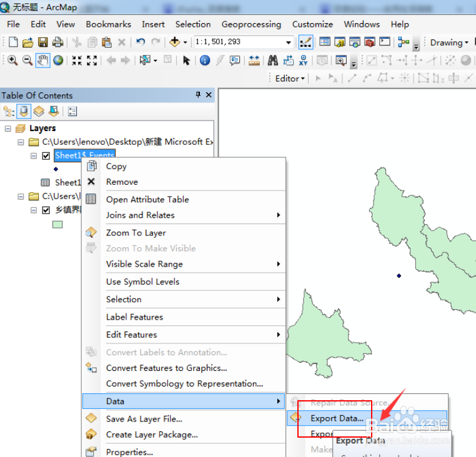
Task: Click the green 乡镇界 symbol swatch
Action: tap(57, 225)
